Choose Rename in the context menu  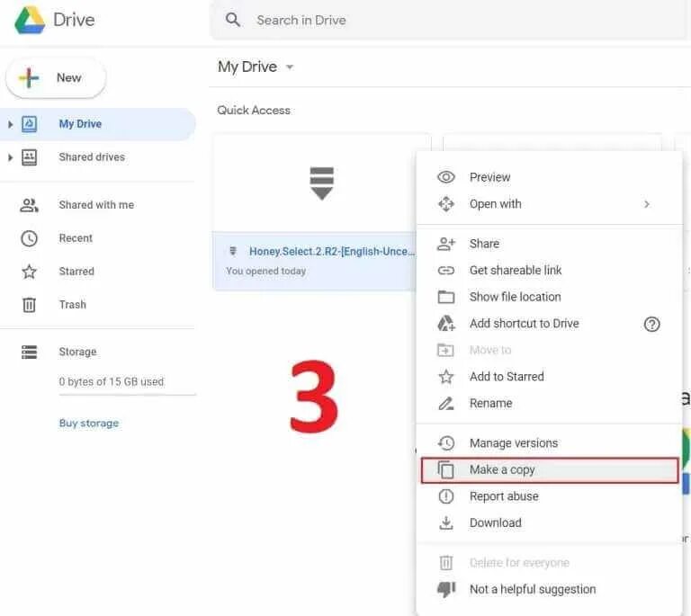549,403
